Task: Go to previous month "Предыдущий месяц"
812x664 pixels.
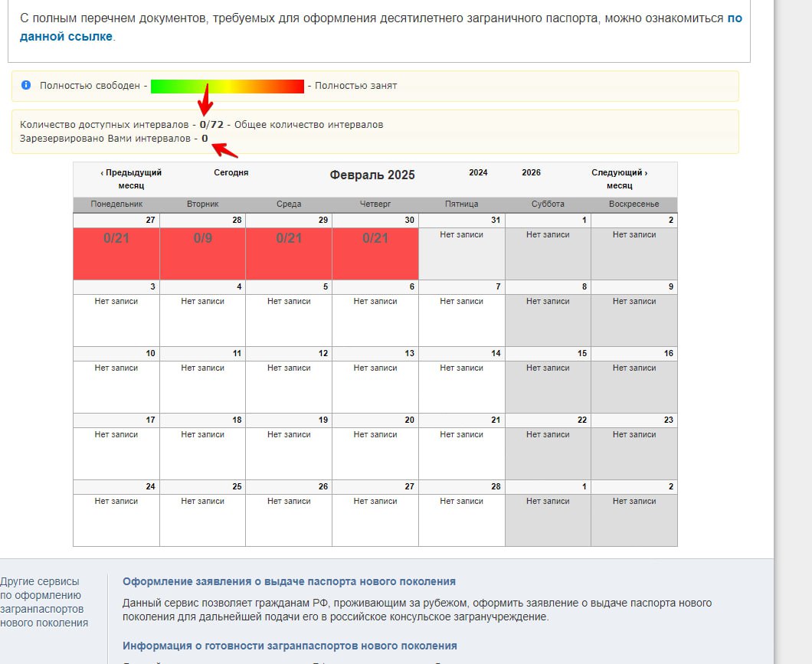Action: coord(131,178)
